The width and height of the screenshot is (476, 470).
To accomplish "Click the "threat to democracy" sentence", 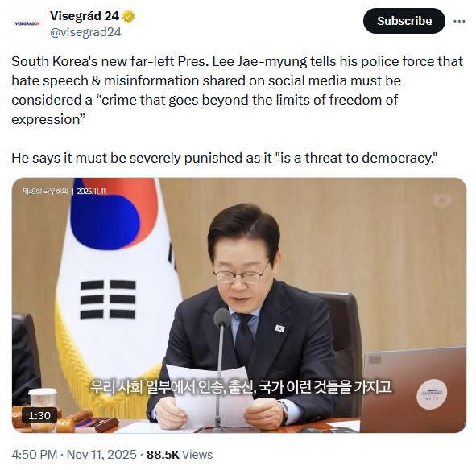I will tap(225, 158).
